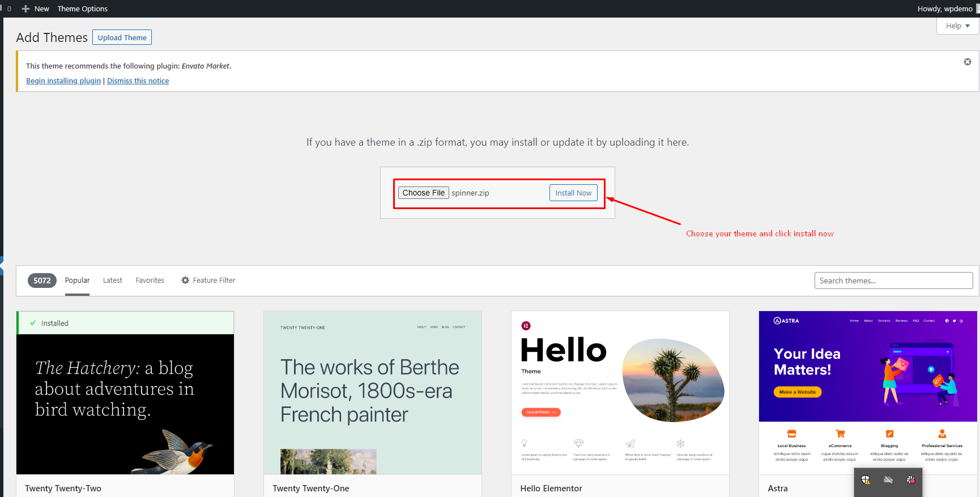The image size is (980, 497).
Task: Click the OneDrive cloud tray icon
Action: pos(888,480)
